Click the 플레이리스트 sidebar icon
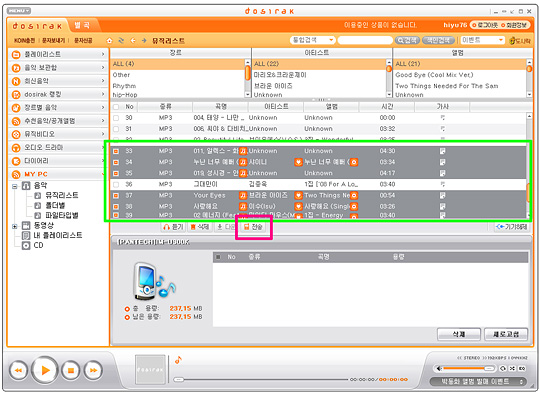 pyautogui.click(x=16, y=54)
